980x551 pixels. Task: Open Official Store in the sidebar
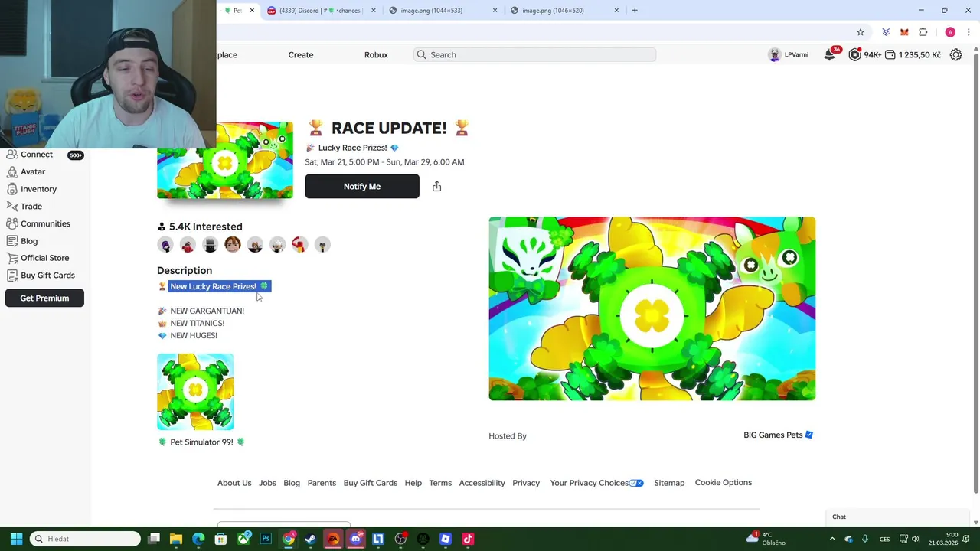[x=44, y=258]
